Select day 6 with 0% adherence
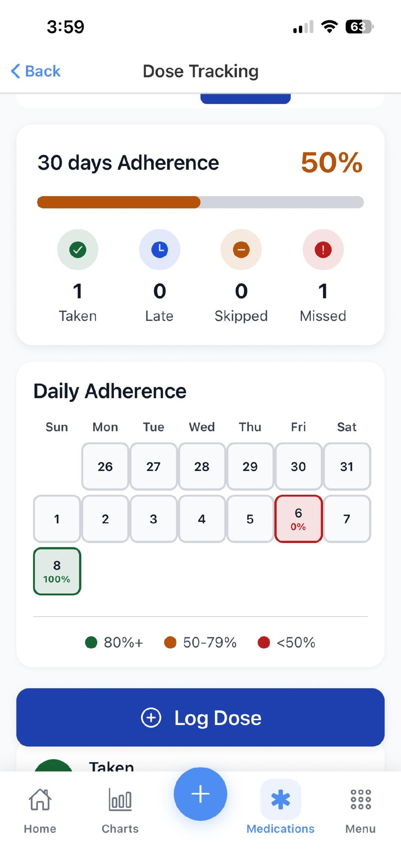The width and height of the screenshot is (401, 868). pyautogui.click(x=299, y=519)
